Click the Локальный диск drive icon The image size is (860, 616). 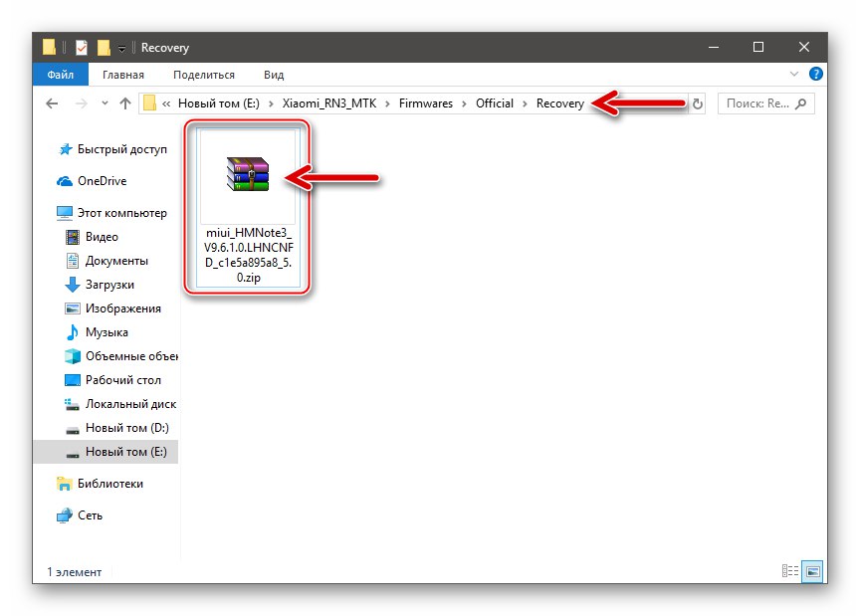[x=72, y=404]
